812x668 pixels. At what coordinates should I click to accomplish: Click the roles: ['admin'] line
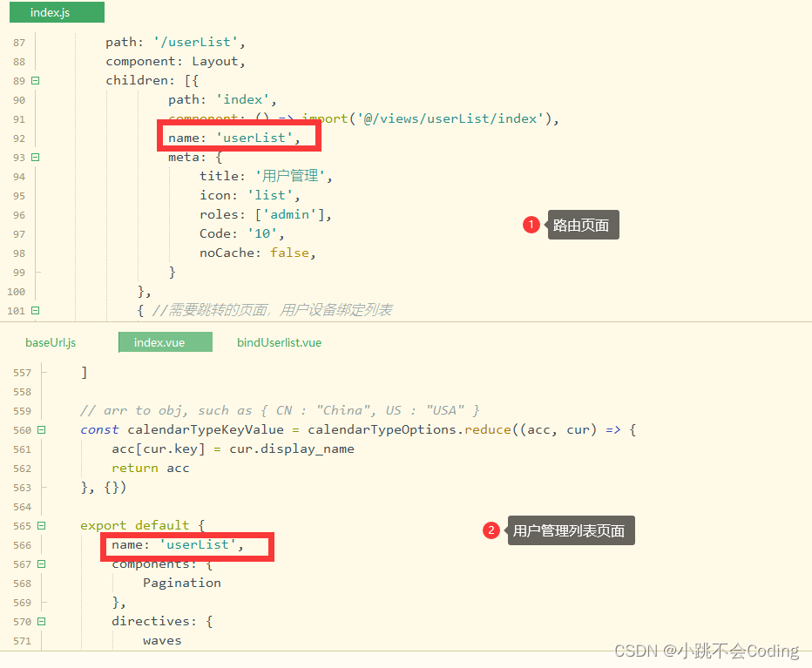[266, 214]
